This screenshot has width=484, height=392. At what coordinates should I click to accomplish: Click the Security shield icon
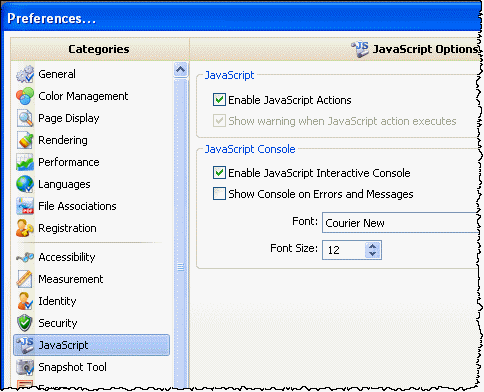point(25,323)
